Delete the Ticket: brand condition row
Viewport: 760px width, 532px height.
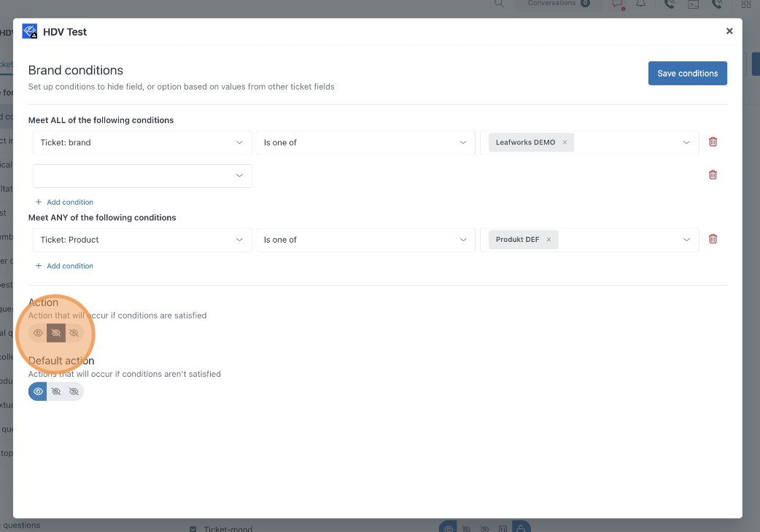coord(713,142)
